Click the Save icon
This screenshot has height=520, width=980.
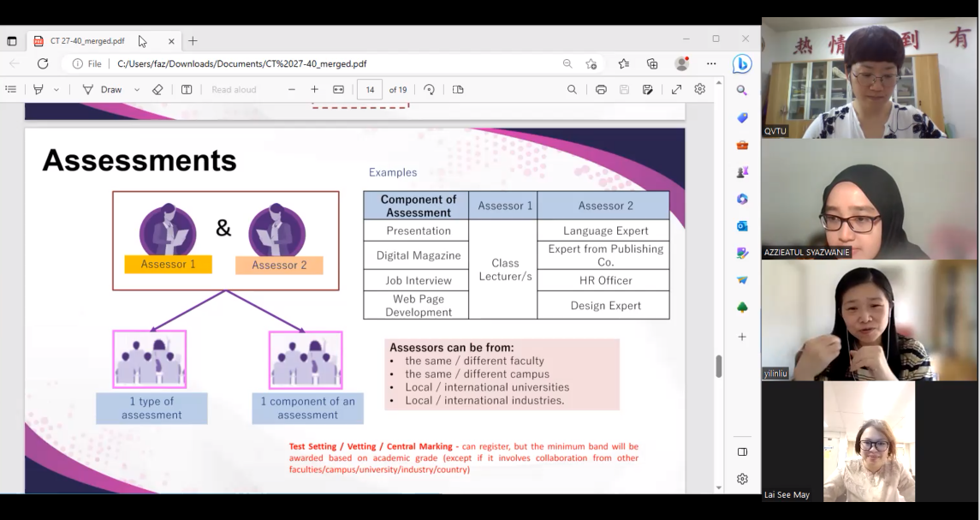coord(624,89)
